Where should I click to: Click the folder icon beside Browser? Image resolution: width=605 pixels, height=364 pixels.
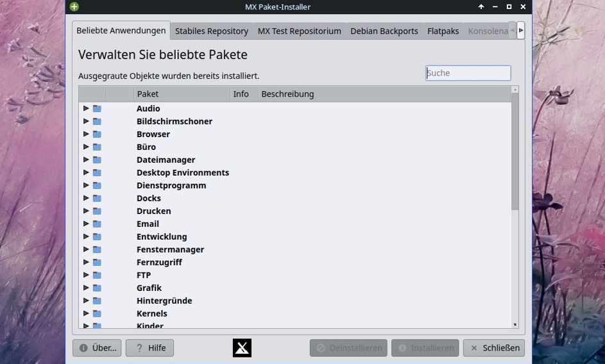97,135
